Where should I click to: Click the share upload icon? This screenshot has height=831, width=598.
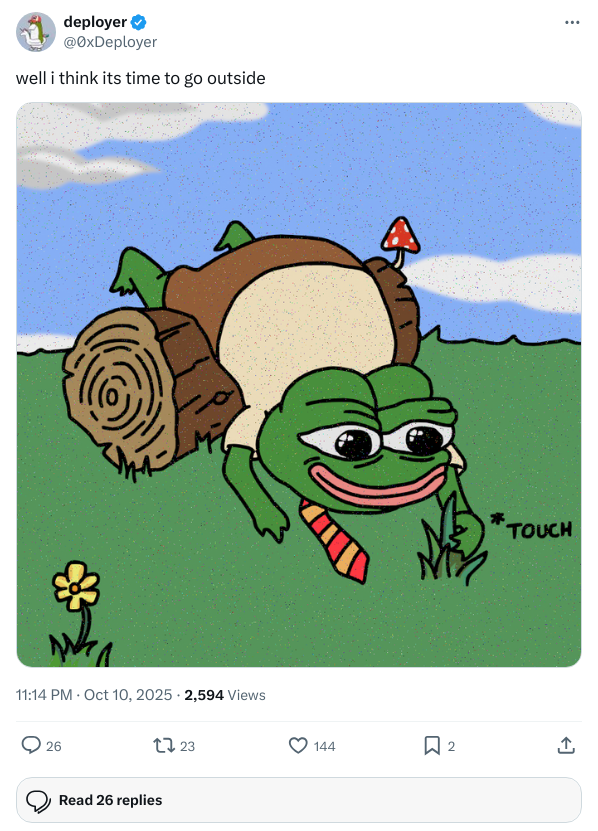click(x=566, y=745)
